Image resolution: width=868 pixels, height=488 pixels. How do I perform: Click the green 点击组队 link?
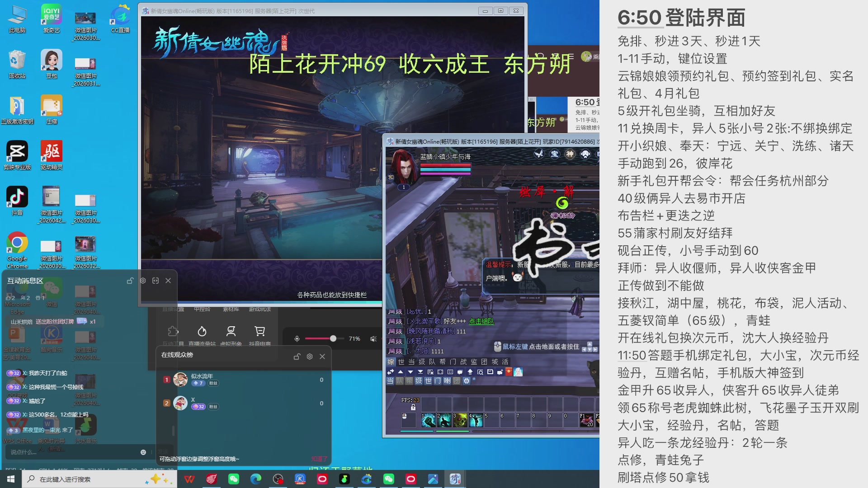coord(481,321)
